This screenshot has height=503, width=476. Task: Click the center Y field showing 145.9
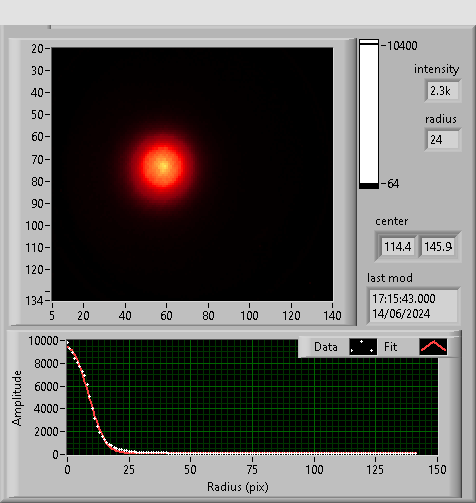tap(438, 247)
